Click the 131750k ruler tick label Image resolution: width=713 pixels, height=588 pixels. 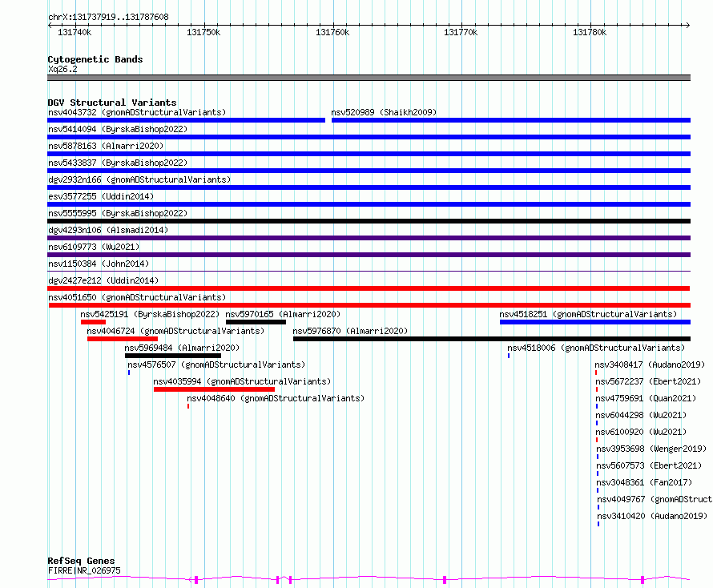pos(203,32)
